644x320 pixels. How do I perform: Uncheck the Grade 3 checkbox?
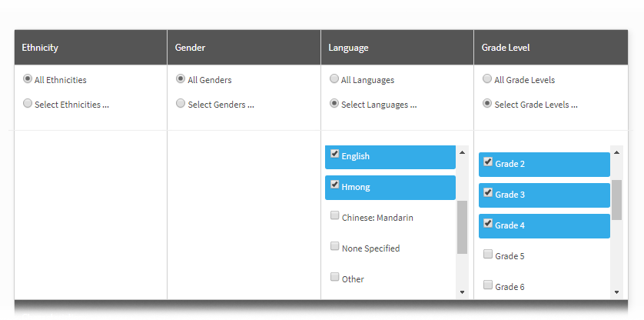(x=488, y=192)
